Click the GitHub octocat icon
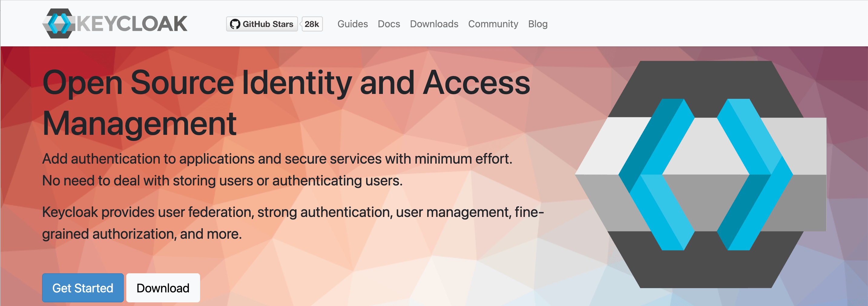868x306 pixels. click(235, 24)
